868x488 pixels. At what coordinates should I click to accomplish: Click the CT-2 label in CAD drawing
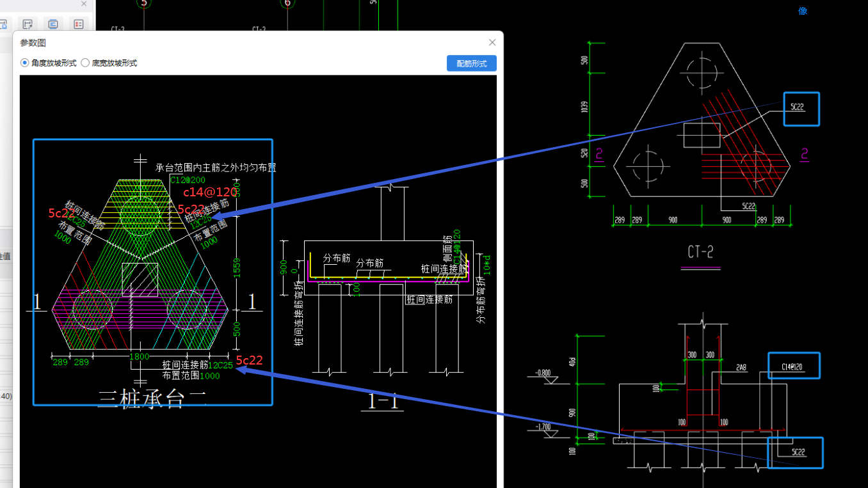701,252
